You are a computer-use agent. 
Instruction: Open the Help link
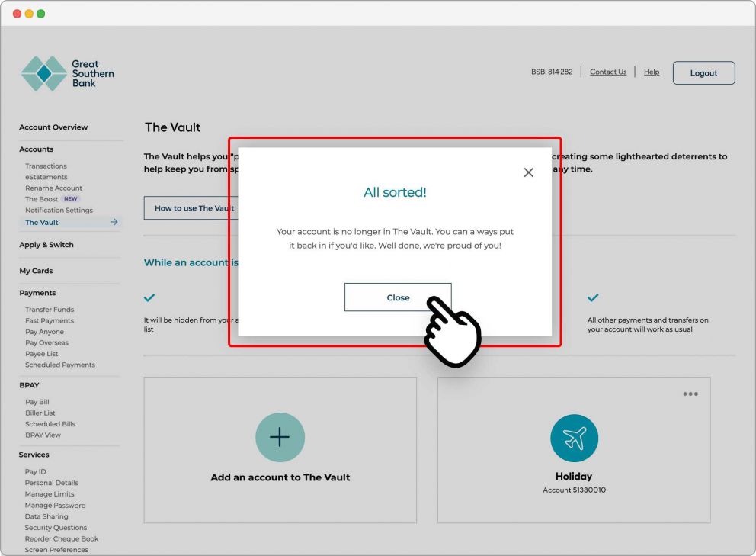[x=652, y=72]
